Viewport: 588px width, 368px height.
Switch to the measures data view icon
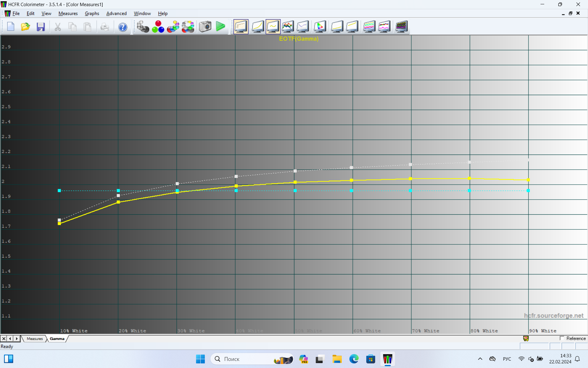point(241,27)
